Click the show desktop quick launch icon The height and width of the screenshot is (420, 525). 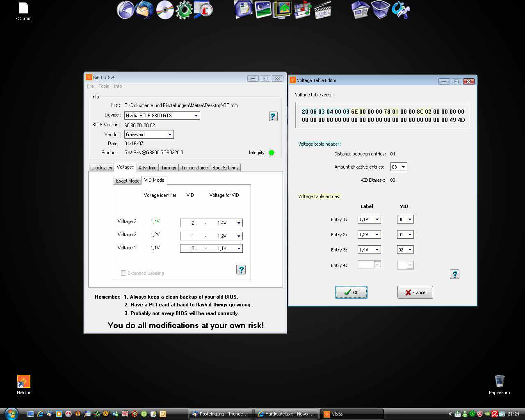point(31,414)
